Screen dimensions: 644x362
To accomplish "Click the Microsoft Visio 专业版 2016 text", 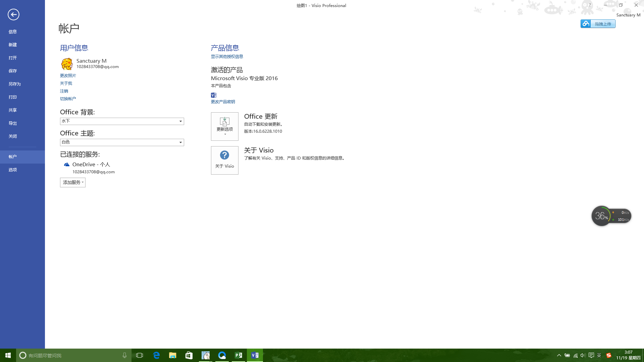I will [x=244, y=78].
